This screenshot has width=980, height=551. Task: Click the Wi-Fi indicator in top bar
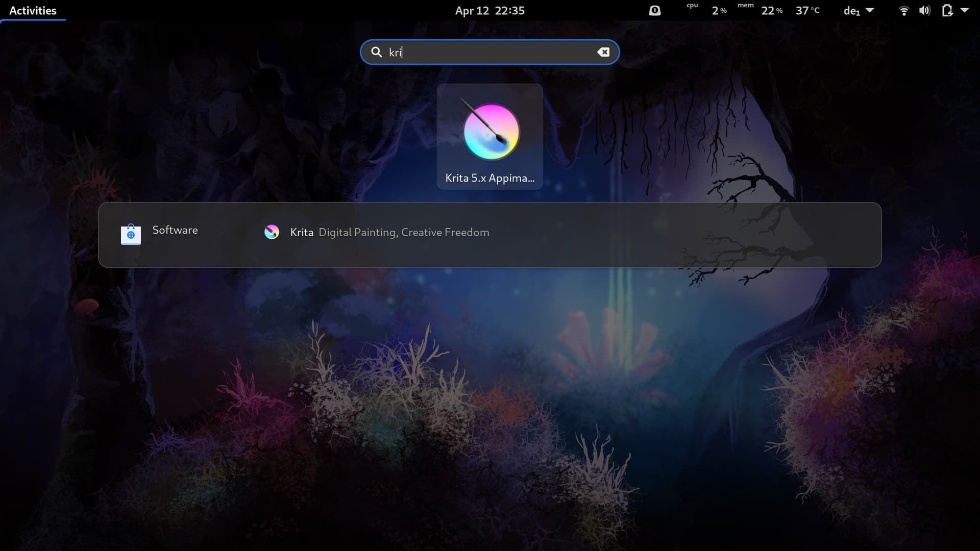[x=903, y=11]
